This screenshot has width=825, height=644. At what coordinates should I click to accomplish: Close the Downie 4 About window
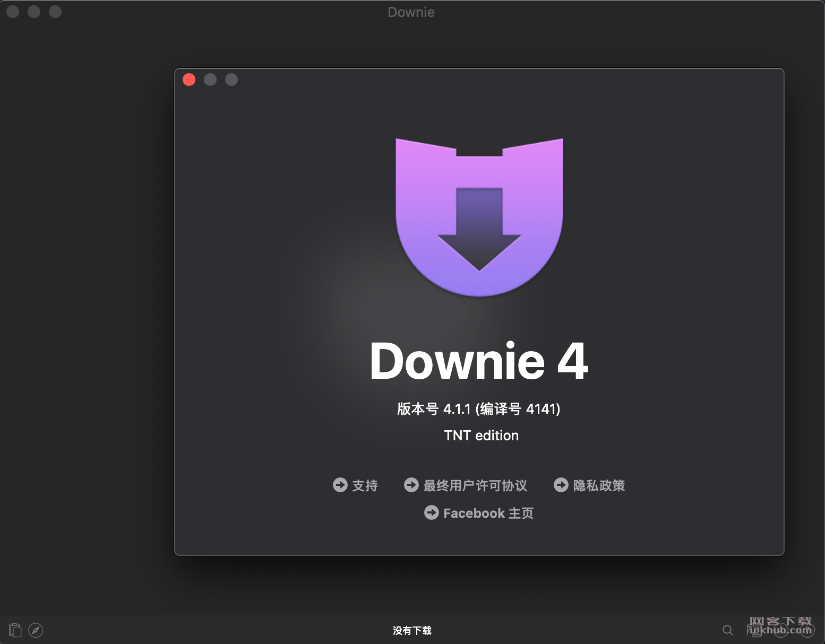[x=189, y=80]
